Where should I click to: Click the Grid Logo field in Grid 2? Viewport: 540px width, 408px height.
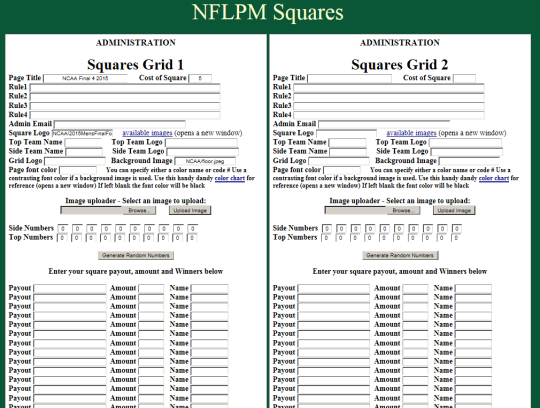339,161
